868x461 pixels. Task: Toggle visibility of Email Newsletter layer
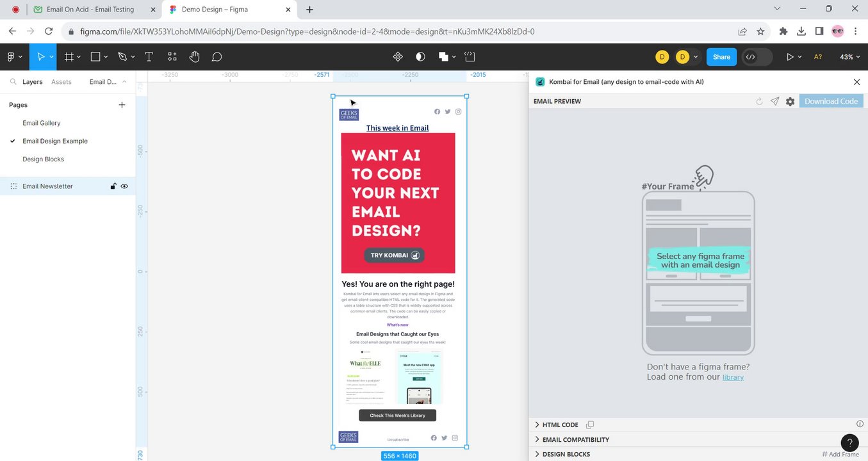[x=124, y=186]
